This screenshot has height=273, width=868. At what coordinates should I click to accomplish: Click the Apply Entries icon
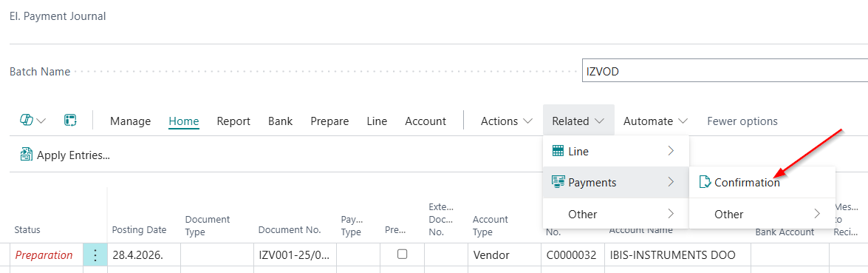(x=26, y=155)
